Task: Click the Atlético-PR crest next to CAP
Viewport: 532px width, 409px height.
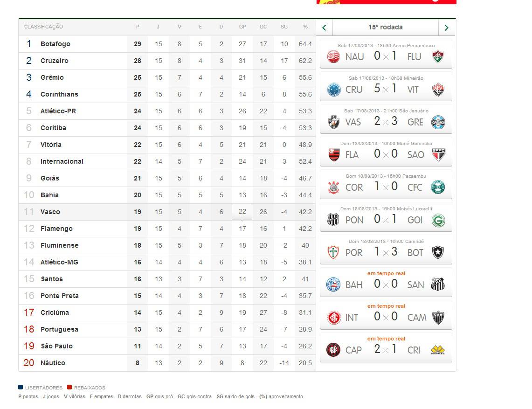Action: point(333,350)
